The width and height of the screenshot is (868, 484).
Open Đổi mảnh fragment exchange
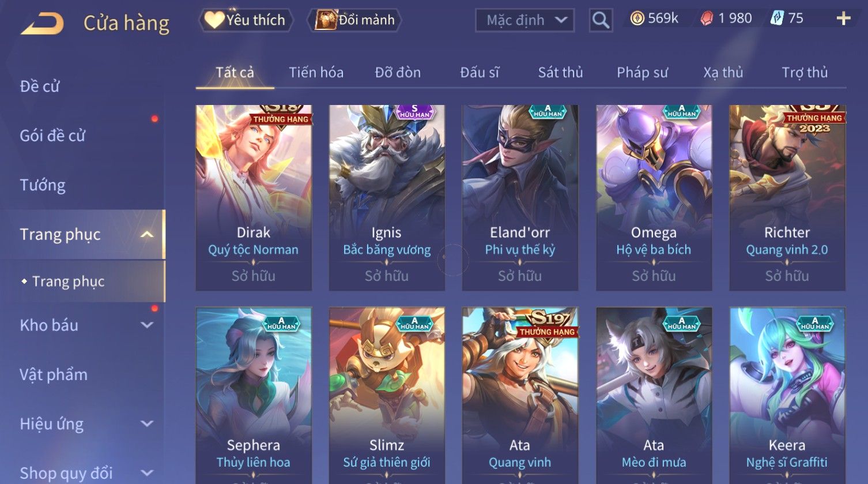coord(356,20)
